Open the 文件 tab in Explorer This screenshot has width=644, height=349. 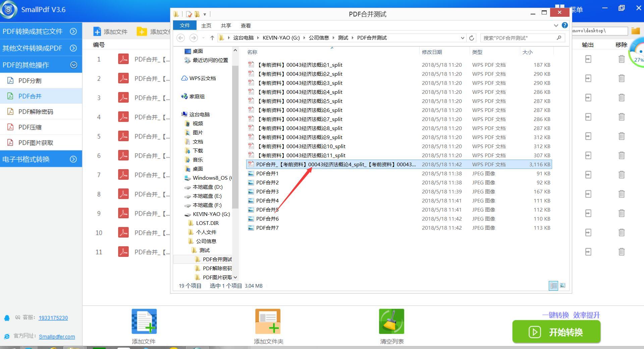point(185,25)
